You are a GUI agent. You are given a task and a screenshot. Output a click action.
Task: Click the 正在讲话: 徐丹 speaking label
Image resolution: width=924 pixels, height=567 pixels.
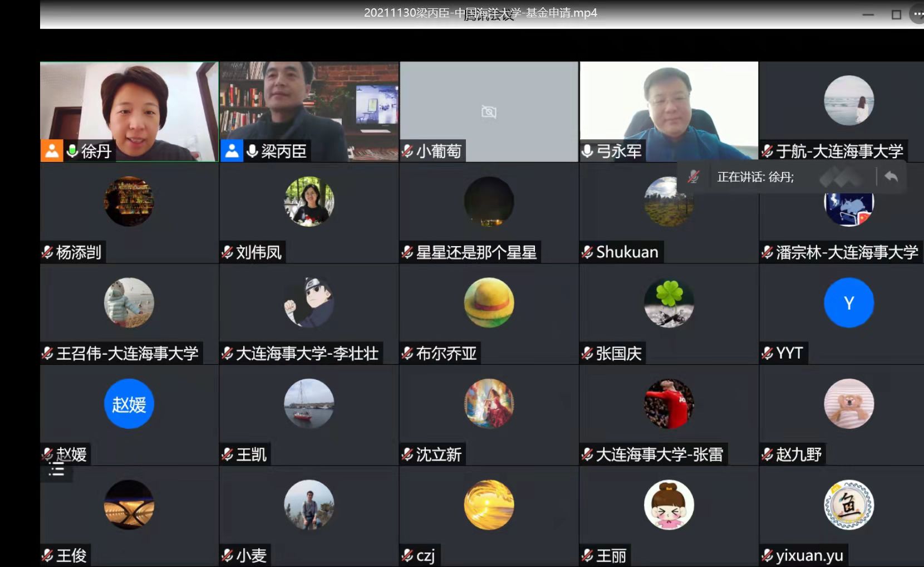click(x=755, y=177)
